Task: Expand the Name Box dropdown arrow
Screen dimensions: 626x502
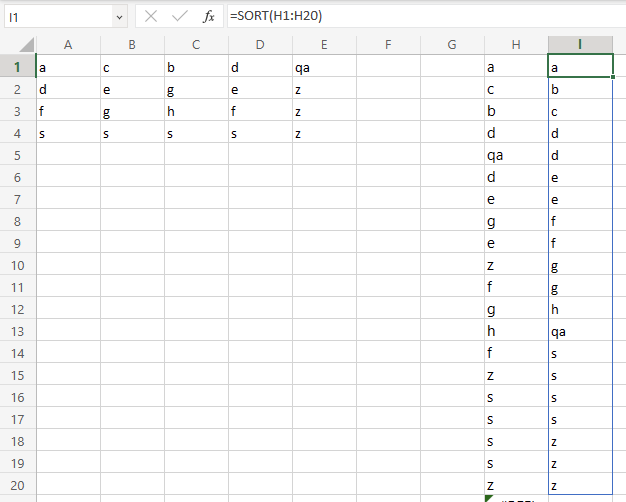Action: point(119,17)
